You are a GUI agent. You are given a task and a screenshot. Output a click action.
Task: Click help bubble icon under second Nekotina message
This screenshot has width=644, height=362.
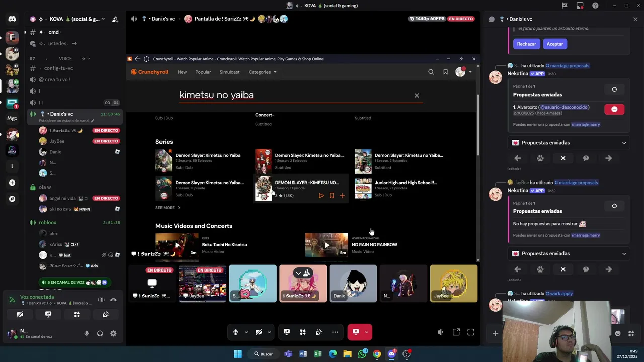pyautogui.click(x=586, y=269)
